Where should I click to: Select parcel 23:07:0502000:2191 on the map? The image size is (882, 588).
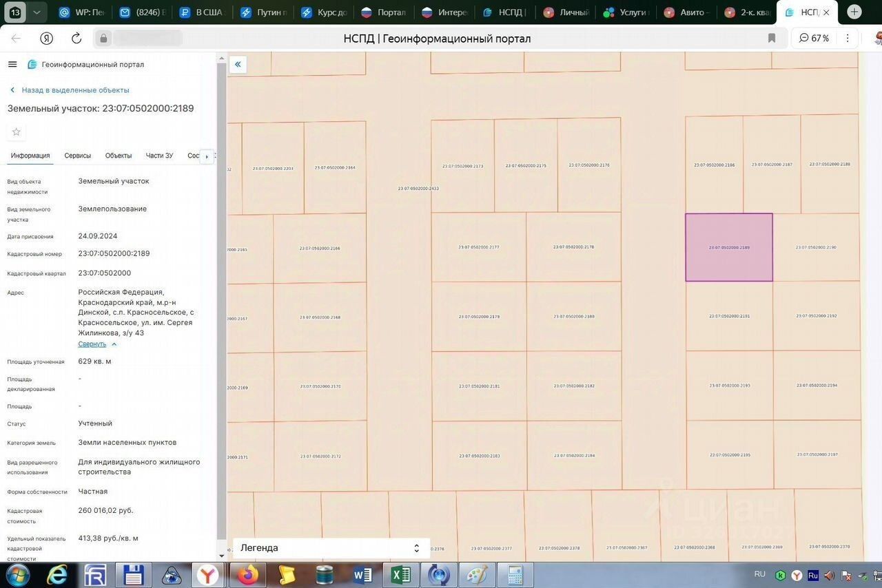[x=730, y=316]
